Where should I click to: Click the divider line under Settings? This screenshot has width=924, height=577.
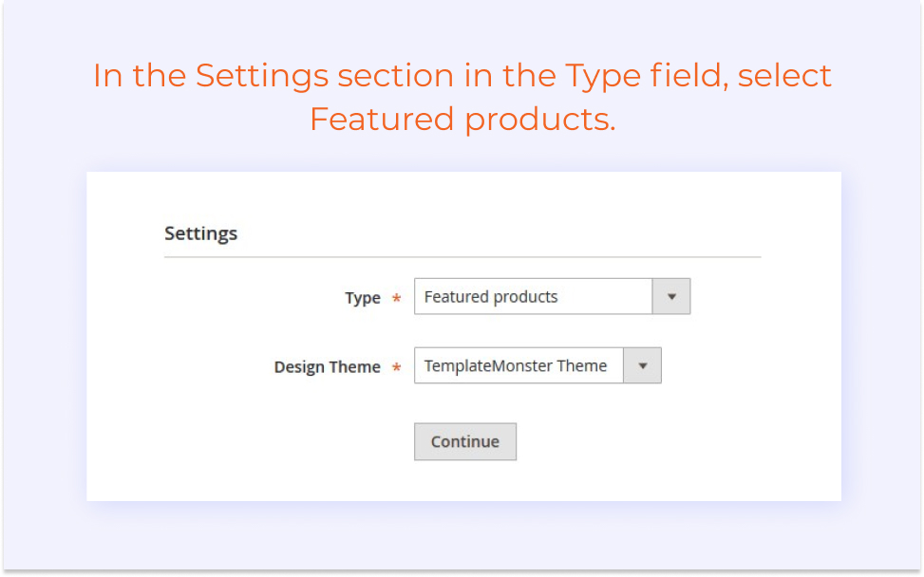(462, 256)
